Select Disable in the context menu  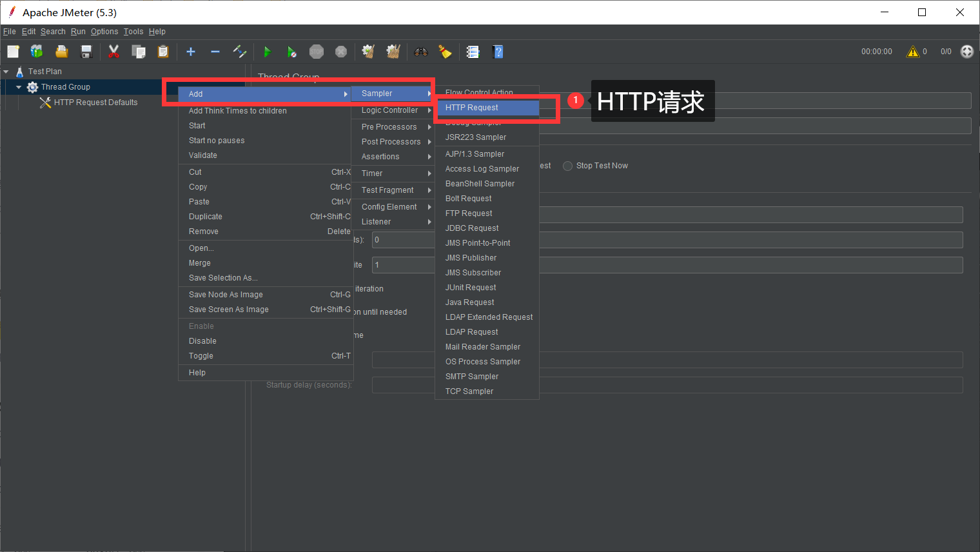tap(266, 341)
